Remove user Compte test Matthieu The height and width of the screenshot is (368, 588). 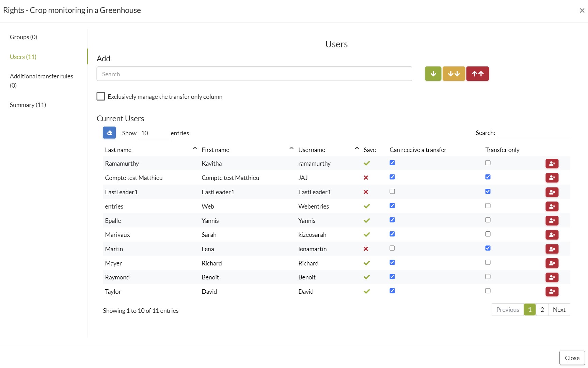coord(552,178)
